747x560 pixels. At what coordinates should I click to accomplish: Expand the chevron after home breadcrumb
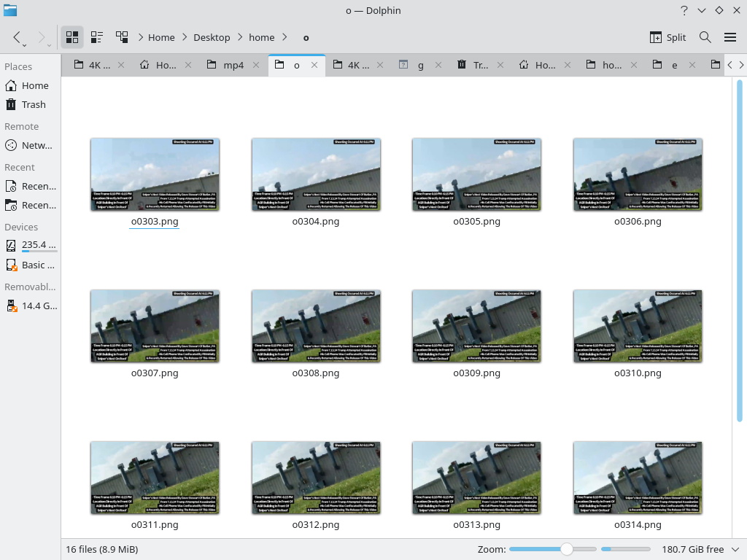point(285,37)
